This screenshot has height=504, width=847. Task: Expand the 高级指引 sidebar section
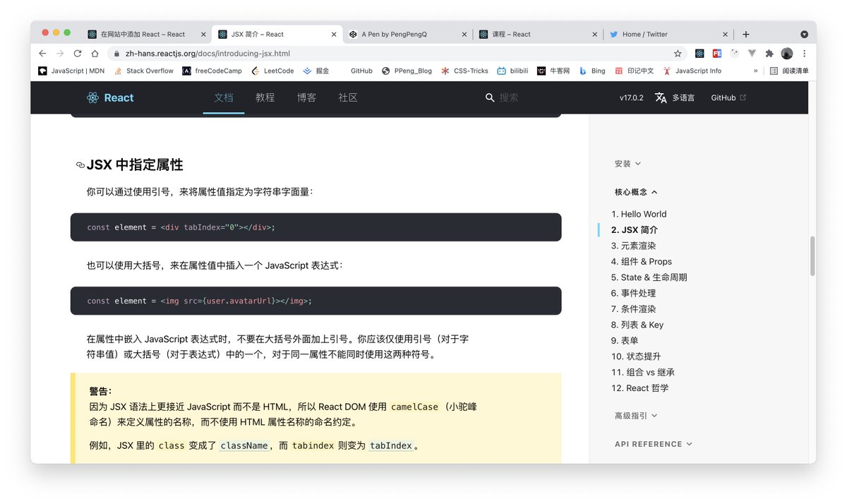636,416
